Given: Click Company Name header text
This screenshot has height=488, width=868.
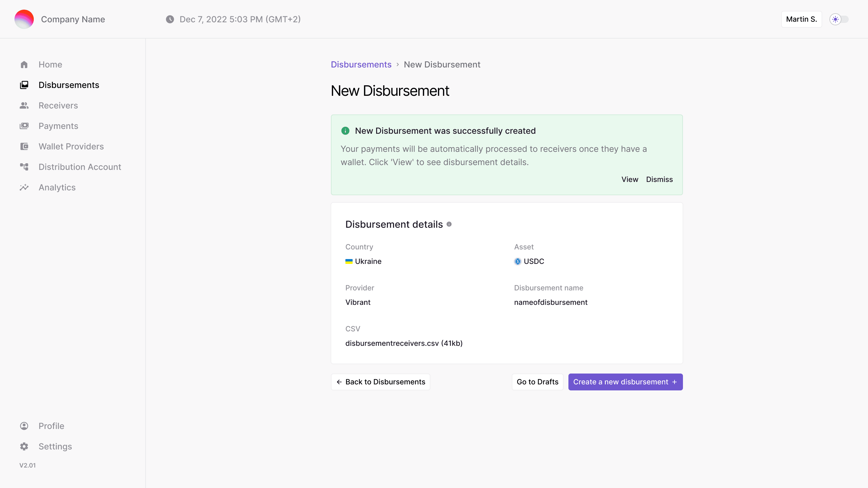Looking at the screenshot, I should point(73,19).
